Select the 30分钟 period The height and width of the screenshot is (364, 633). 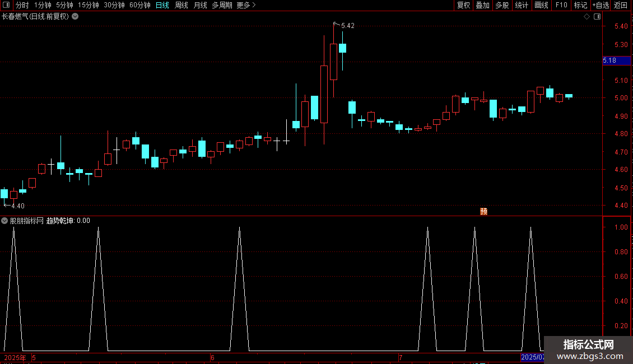click(114, 5)
